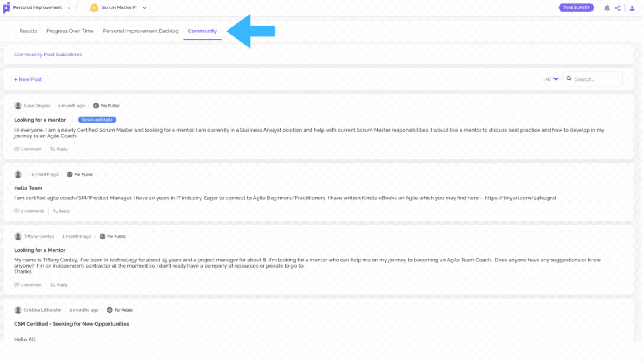
Task: Click the magnifier icon in search box
Action: tap(569, 79)
